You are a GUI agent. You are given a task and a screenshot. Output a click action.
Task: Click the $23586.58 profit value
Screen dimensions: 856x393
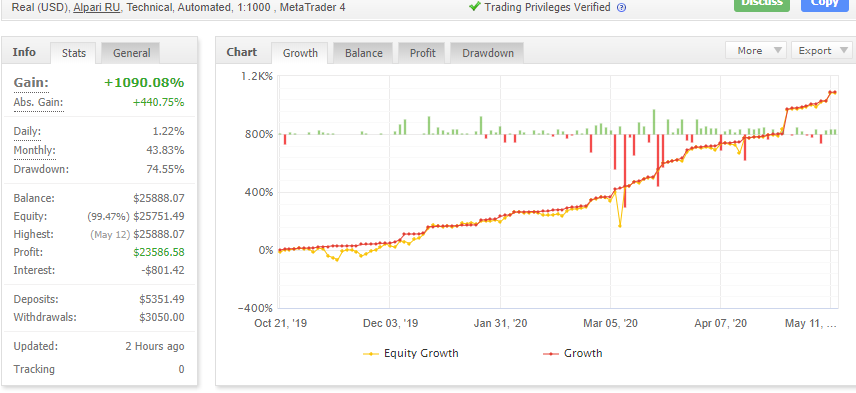point(159,252)
